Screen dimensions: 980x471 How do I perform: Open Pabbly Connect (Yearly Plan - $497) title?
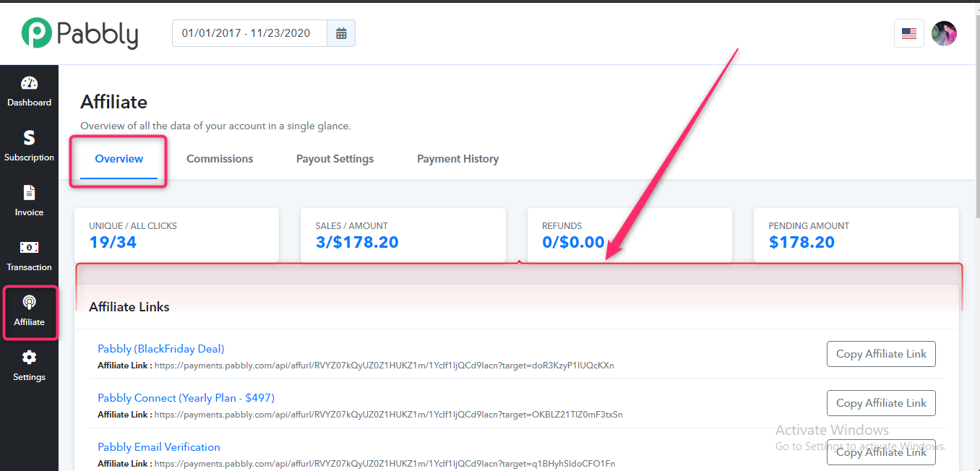pos(186,398)
